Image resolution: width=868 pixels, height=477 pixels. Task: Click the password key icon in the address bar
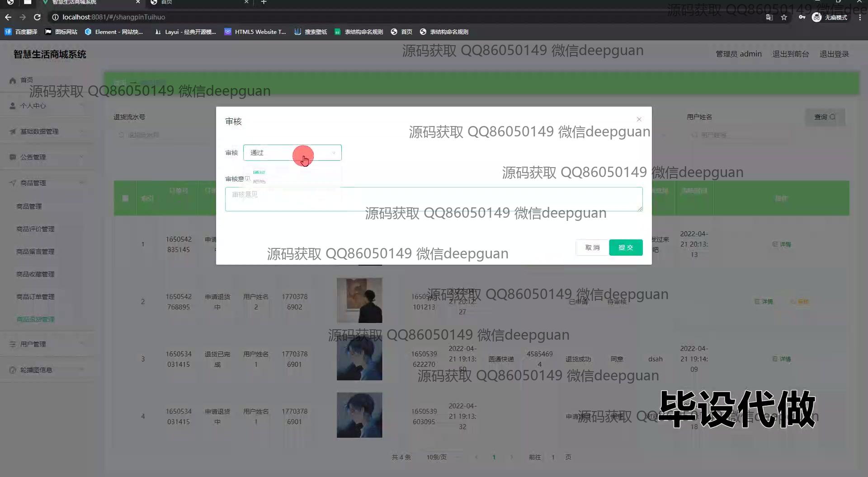coord(802,17)
